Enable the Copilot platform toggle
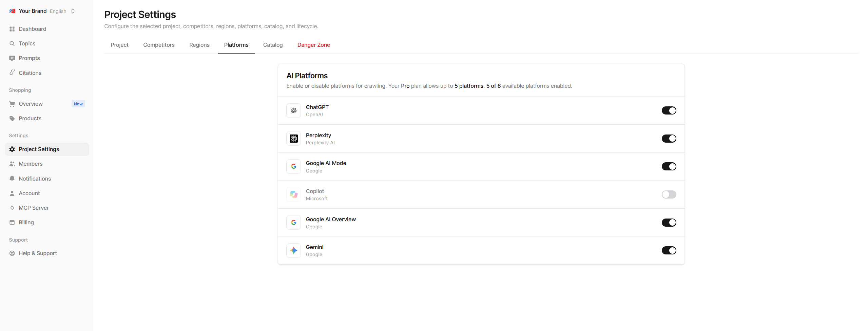The height and width of the screenshot is (331, 868). click(669, 194)
